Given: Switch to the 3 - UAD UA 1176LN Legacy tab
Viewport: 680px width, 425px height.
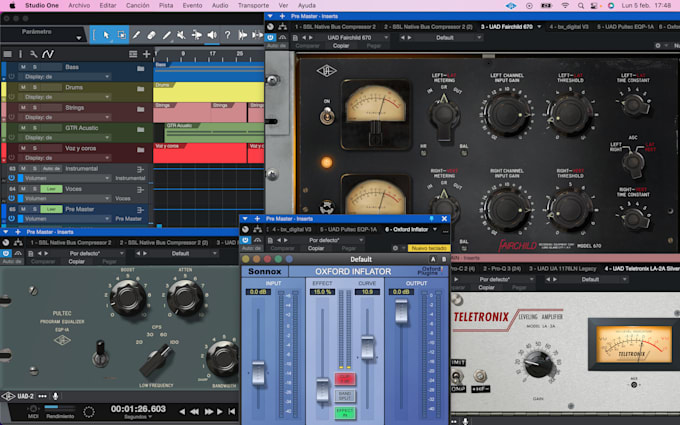Looking at the screenshot, I should 562,269.
